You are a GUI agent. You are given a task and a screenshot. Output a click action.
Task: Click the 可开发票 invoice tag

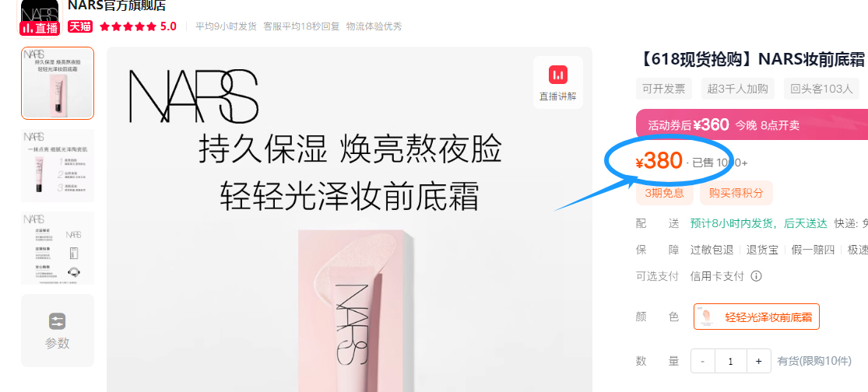[664, 89]
